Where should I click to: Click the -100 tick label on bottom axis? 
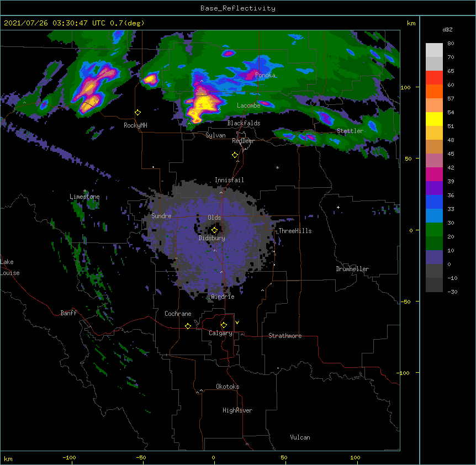pos(69,457)
